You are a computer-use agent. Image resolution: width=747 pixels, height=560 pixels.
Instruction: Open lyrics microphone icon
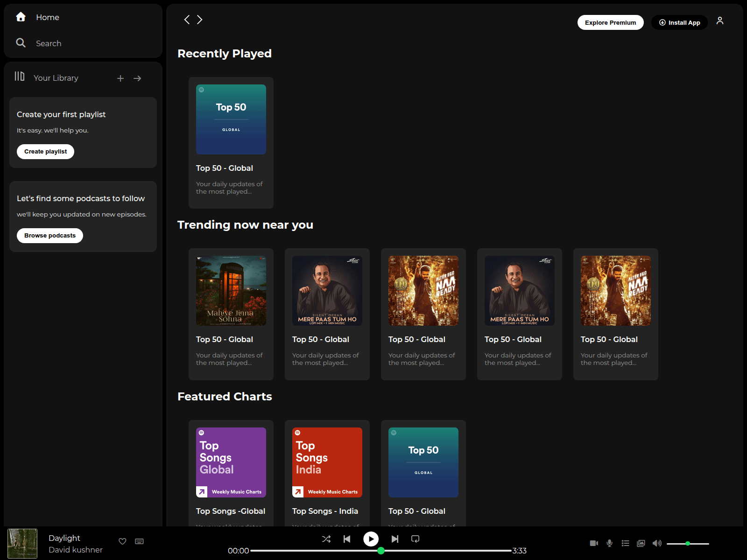click(609, 543)
